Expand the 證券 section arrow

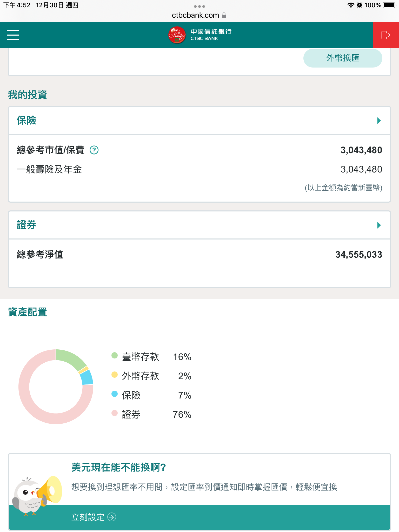coord(379,225)
